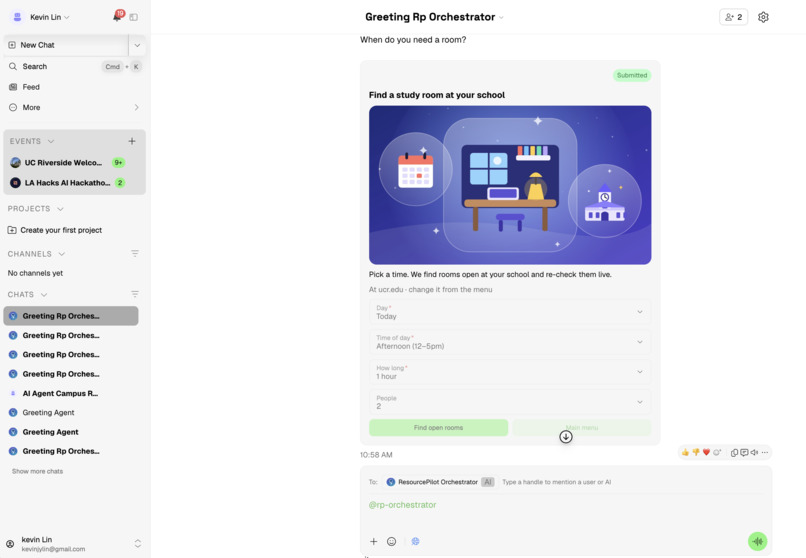Open the Kevin Lin workspace menu
Image resolution: width=806 pixels, height=558 pixels.
41,17
